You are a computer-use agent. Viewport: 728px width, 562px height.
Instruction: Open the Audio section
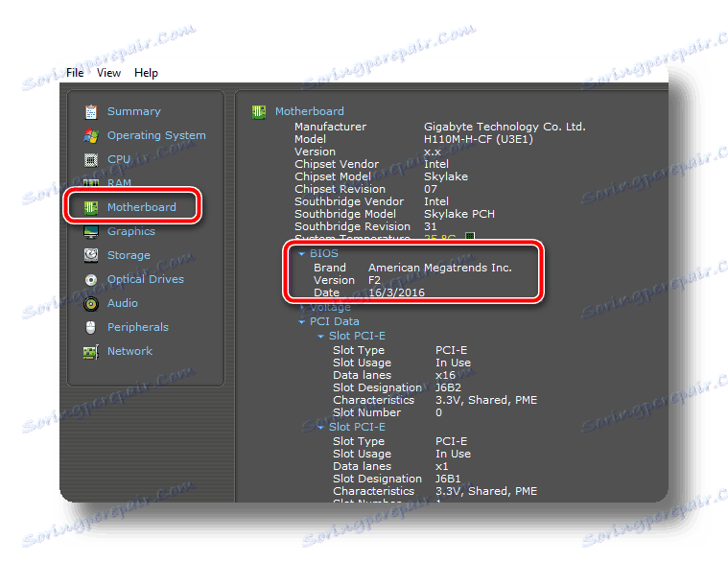(123, 303)
